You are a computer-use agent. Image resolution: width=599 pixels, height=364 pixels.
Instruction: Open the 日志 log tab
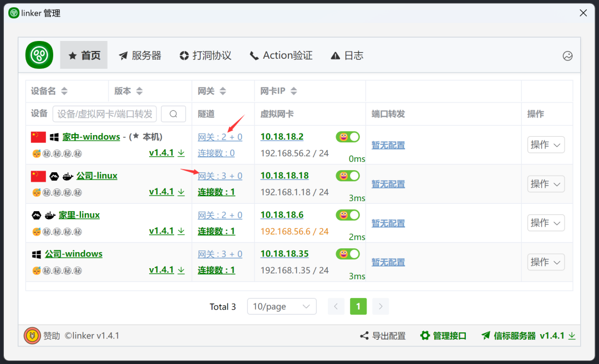click(347, 55)
